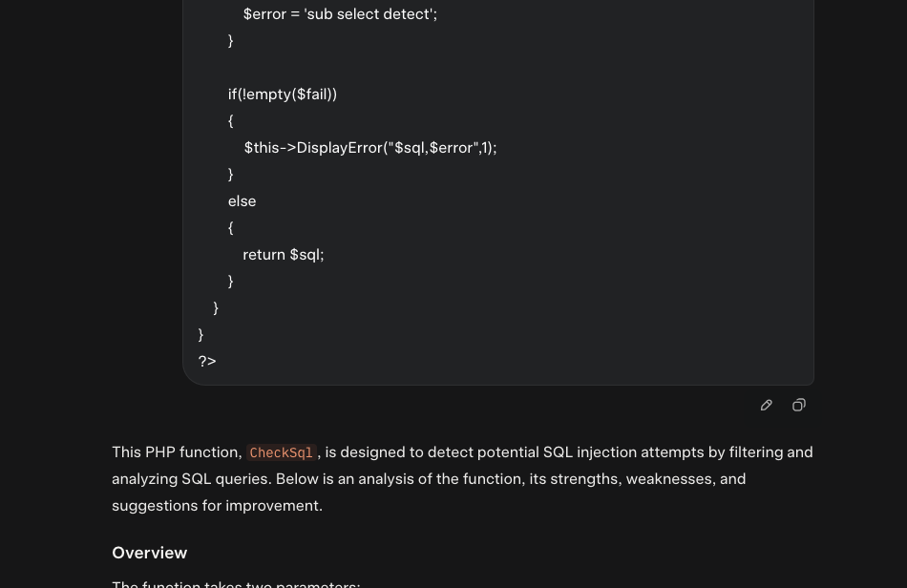Click the opening brace below else
Screen dimensions: 907x588
pos(231,228)
